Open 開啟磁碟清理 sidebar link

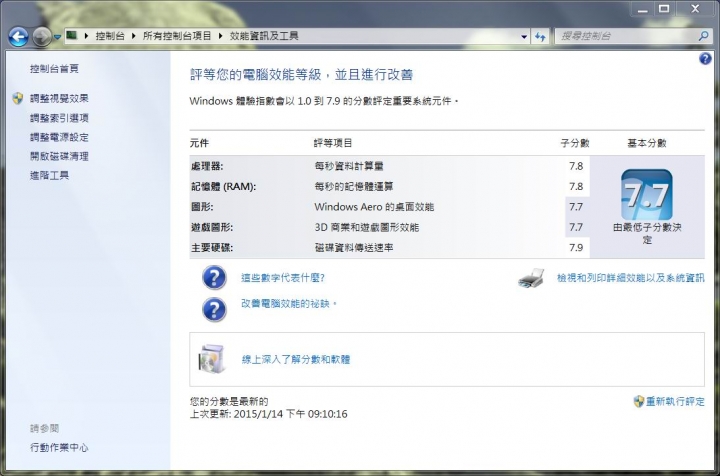[x=59, y=156]
